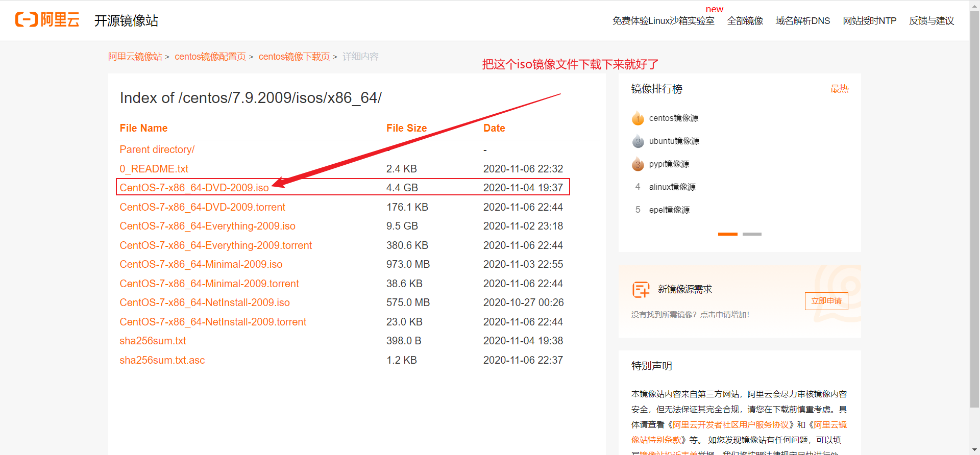Screen dimensions: 980x455
Task: Click the File Size column header
Action: [406, 128]
